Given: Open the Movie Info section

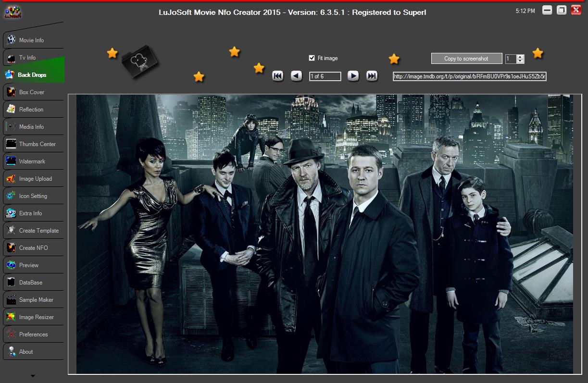Looking at the screenshot, I should (33, 40).
